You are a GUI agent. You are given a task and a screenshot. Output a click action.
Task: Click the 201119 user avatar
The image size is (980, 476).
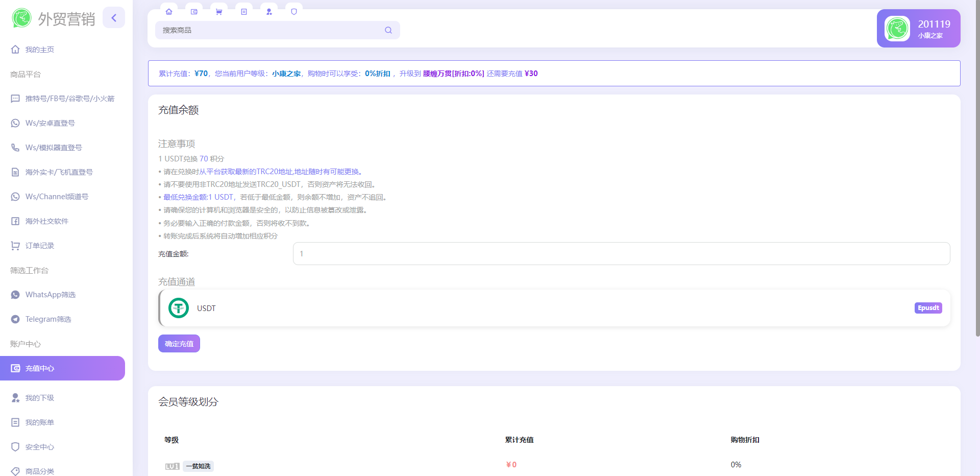(x=897, y=28)
